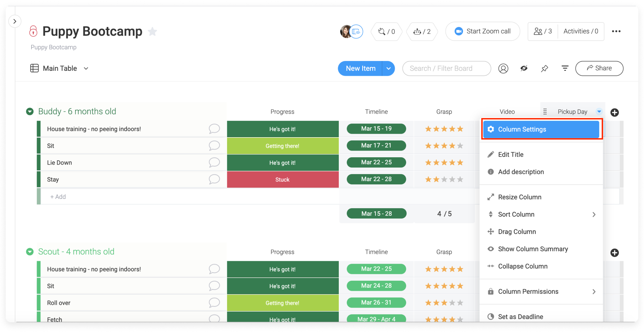
Task: Click Buddy - 6 months old title
Action: pyautogui.click(x=77, y=111)
